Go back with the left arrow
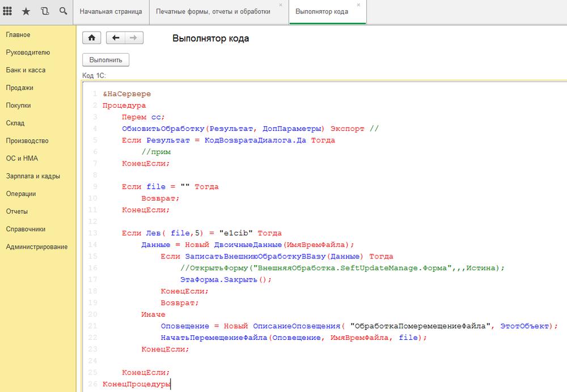Screen dimensions: 567x392 115,37
